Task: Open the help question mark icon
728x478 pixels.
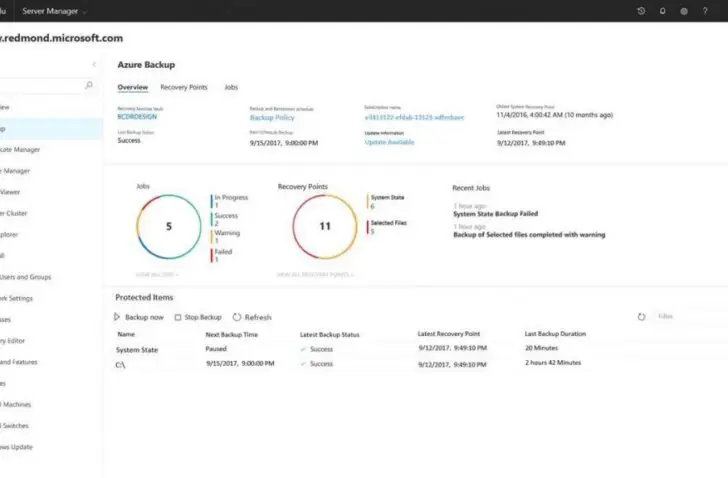Action: (x=705, y=11)
